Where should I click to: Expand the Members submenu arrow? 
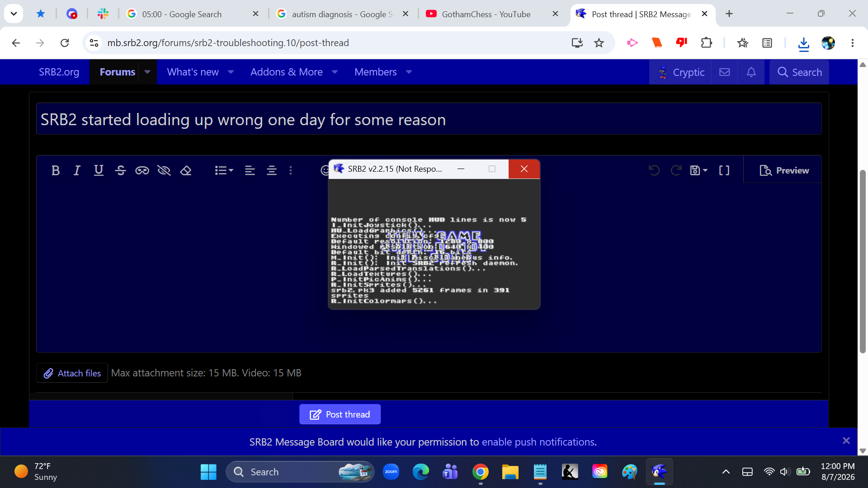pyautogui.click(x=409, y=72)
